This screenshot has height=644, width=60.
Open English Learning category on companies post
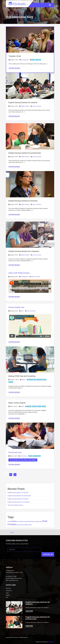[x=25, y=255]
